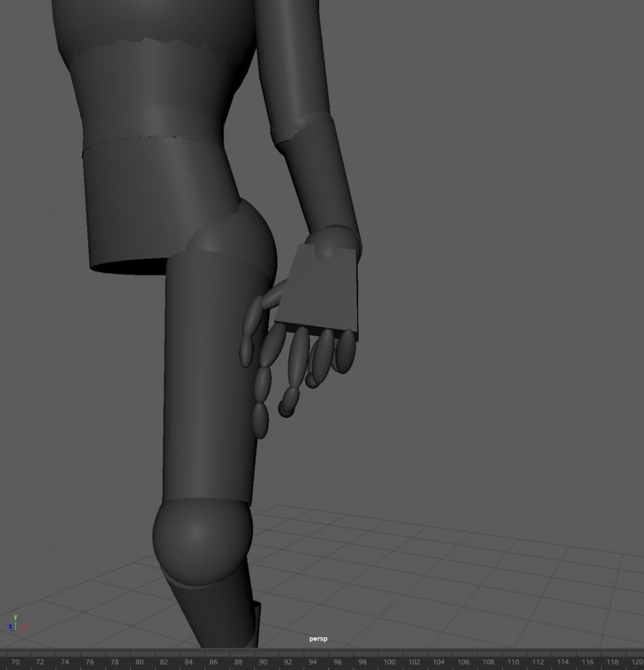Click frame 96 on the time slider
The image size is (644, 670).
pyautogui.click(x=338, y=661)
